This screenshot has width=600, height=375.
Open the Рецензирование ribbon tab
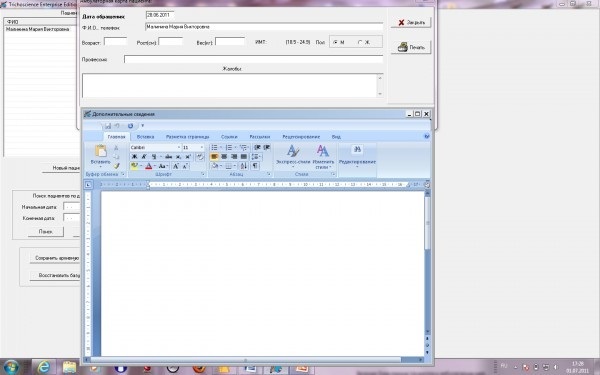(301, 137)
